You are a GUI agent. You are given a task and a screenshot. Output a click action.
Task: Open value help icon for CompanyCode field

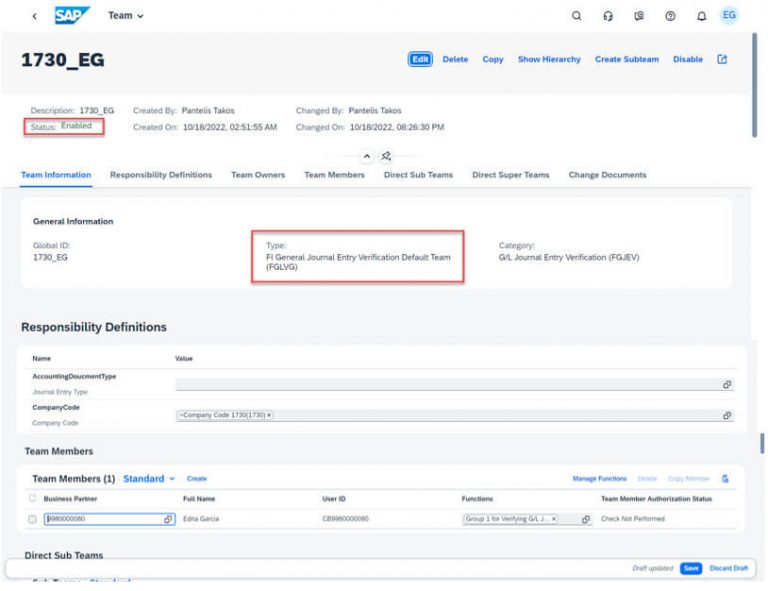727,416
